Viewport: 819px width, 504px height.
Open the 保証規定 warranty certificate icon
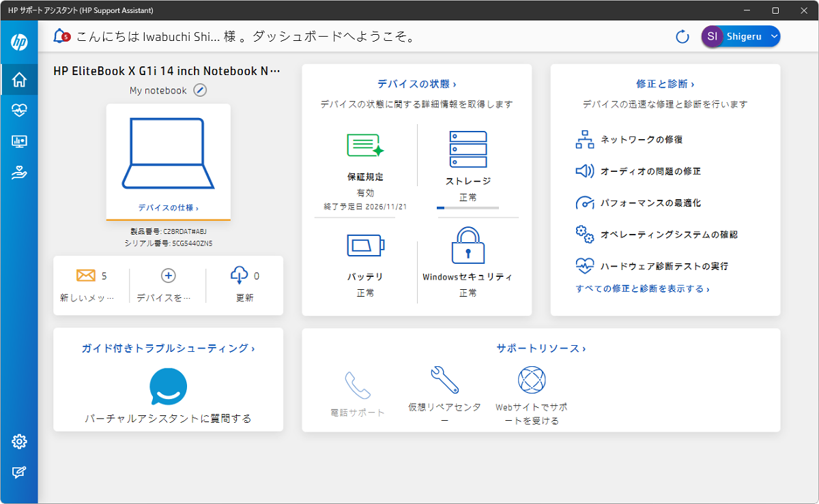coord(365,145)
